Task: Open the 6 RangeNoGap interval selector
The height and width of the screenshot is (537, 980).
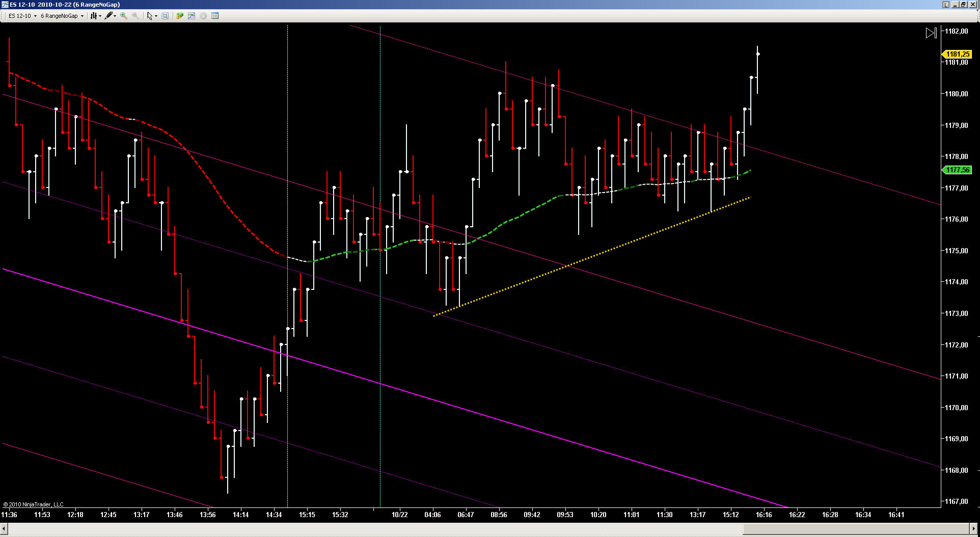Action: click(x=62, y=16)
